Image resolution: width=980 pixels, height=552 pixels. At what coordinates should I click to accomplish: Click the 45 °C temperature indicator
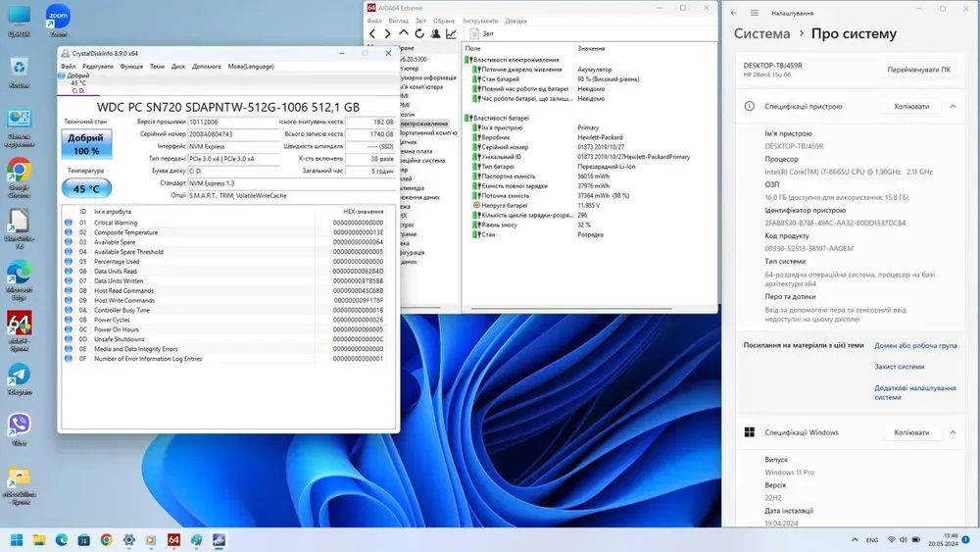[86, 189]
